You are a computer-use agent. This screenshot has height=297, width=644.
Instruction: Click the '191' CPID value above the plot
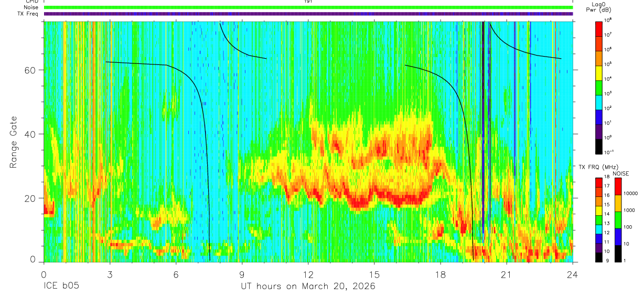308,2
